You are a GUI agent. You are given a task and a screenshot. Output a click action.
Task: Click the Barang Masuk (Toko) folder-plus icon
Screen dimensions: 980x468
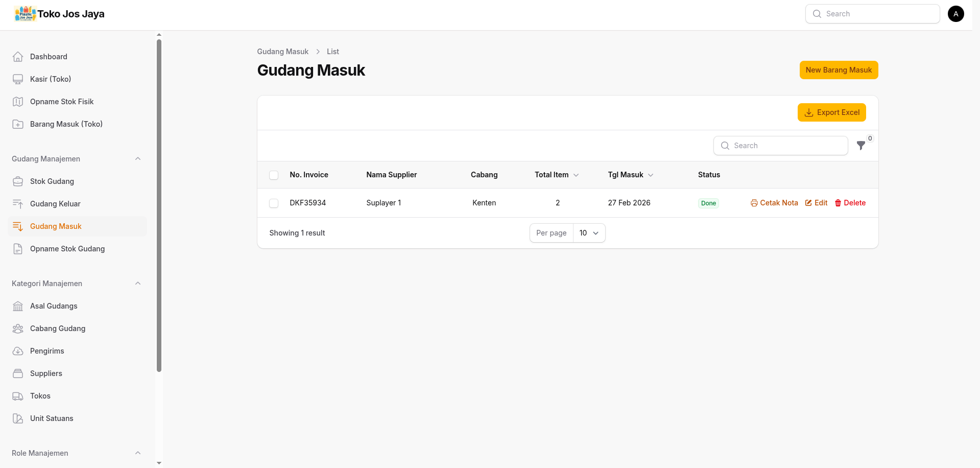click(18, 124)
